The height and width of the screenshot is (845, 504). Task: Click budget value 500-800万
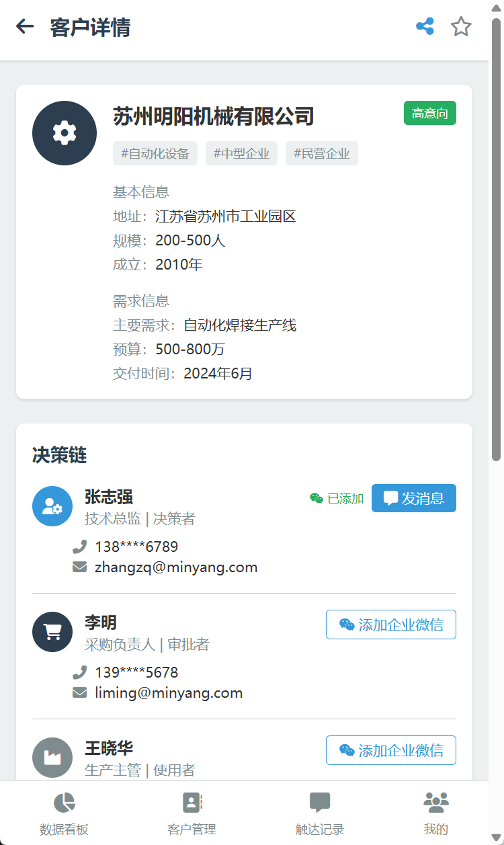[x=190, y=350]
